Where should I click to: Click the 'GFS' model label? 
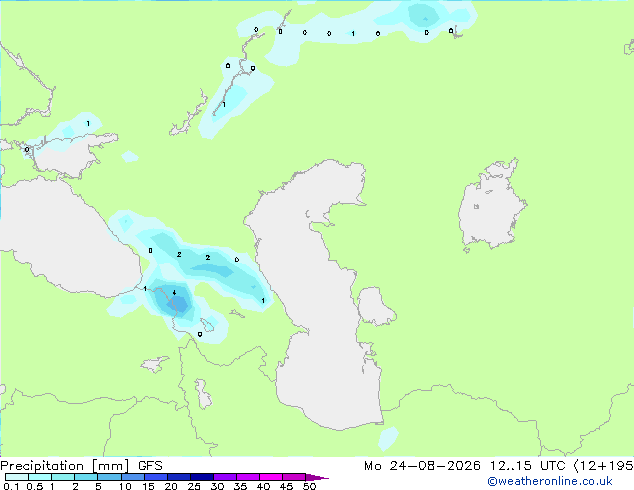150,466
